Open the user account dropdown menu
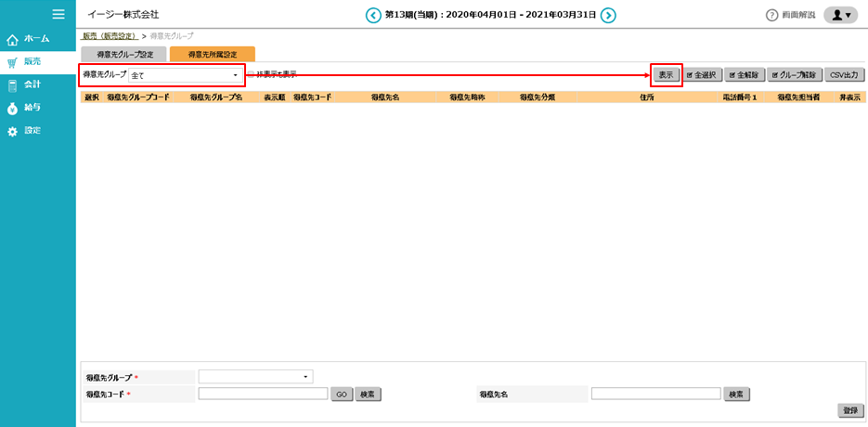Image resolution: width=868 pixels, height=427 pixels. [x=840, y=16]
